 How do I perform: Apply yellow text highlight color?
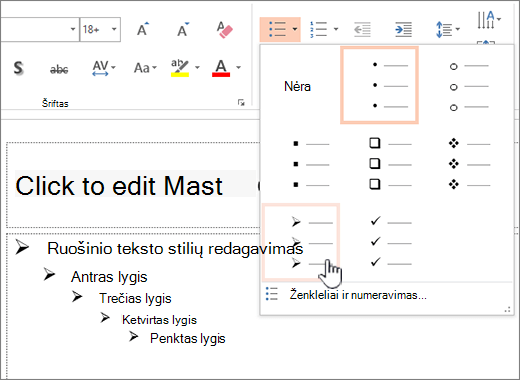point(180,68)
